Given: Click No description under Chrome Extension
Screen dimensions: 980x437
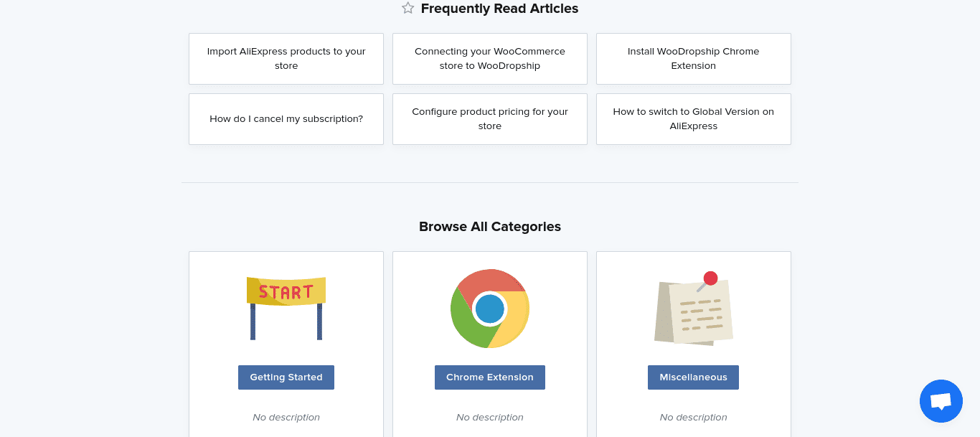Looking at the screenshot, I should tap(490, 417).
